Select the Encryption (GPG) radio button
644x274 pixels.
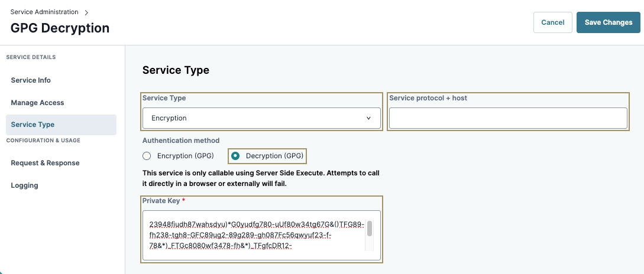(147, 156)
